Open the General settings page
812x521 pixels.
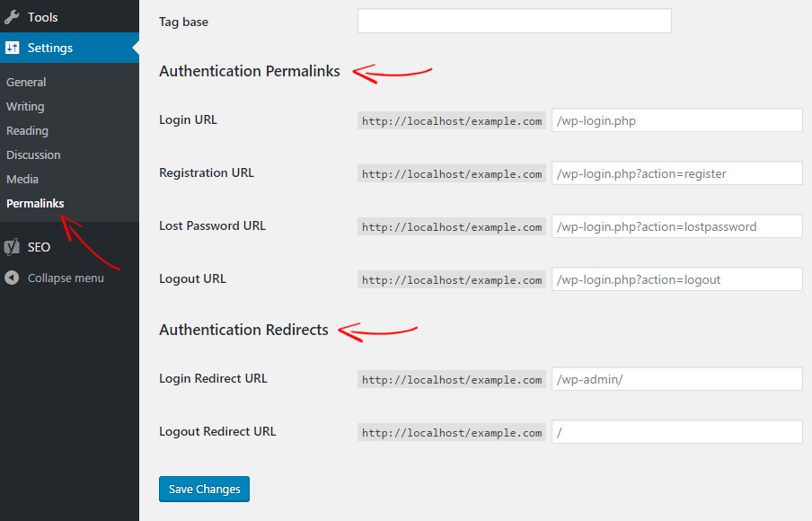point(26,83)
